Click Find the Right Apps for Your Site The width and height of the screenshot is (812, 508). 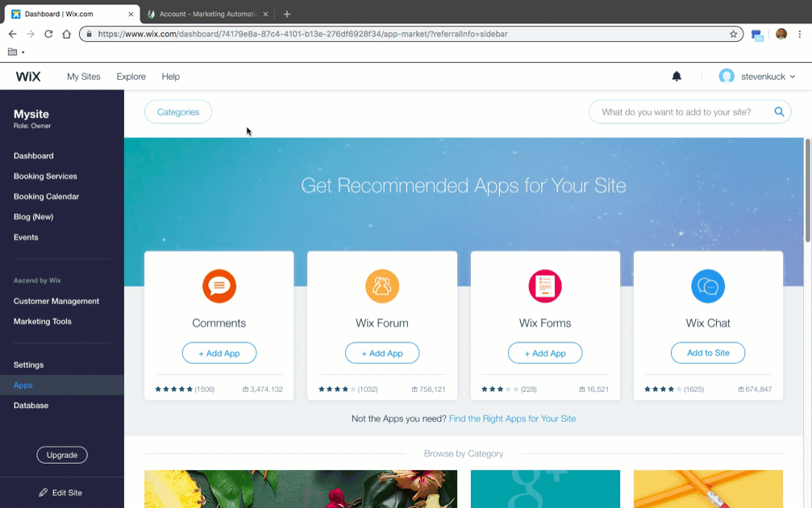coord(512,418)
